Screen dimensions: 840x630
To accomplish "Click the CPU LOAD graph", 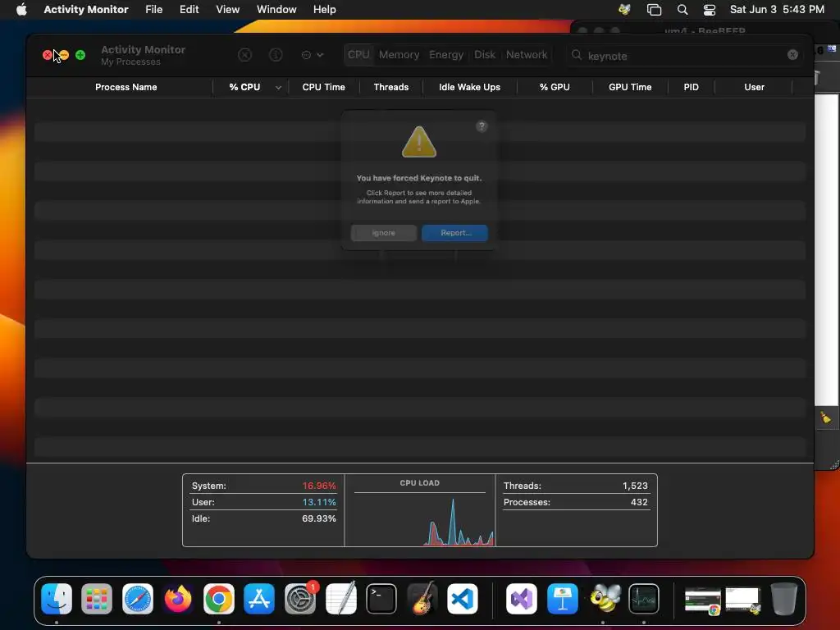I will click(420, 519).
